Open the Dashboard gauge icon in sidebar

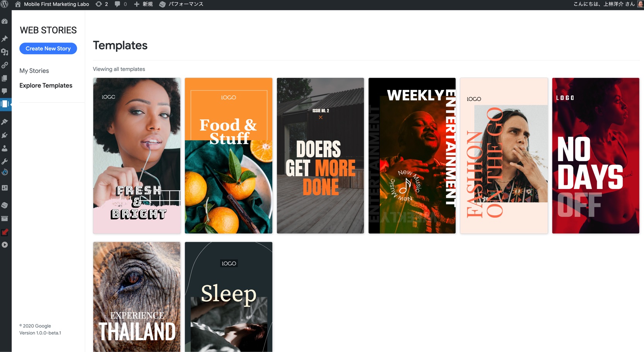click(5, 22)
